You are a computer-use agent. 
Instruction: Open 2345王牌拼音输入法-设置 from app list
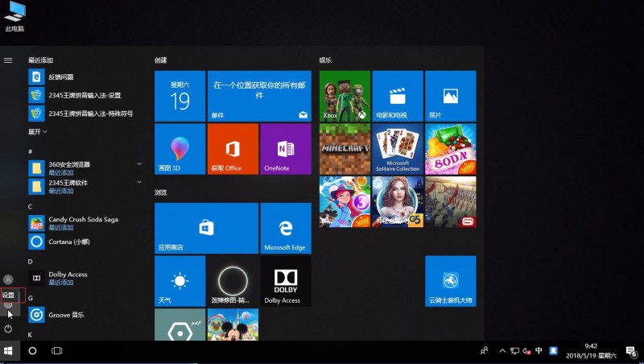click(85, 95)
